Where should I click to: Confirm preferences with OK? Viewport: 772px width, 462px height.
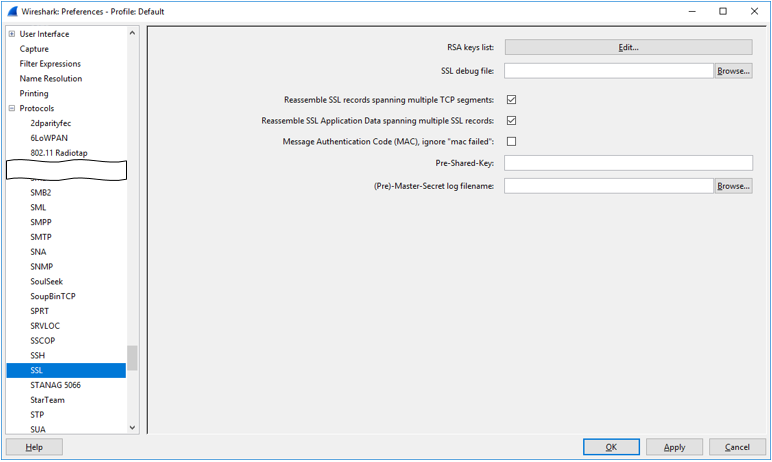click(x=611, y=447)
